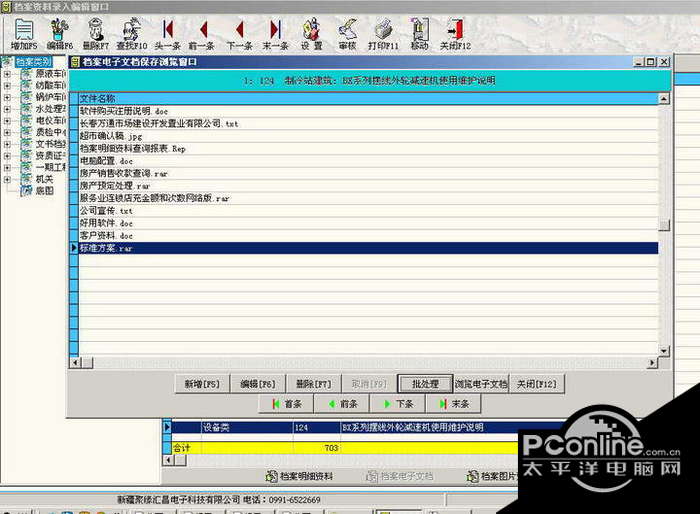This screenshot has width=700, height=514.
Task: Click the 前条 previous-record button in dialog
Action: point(342,404)
